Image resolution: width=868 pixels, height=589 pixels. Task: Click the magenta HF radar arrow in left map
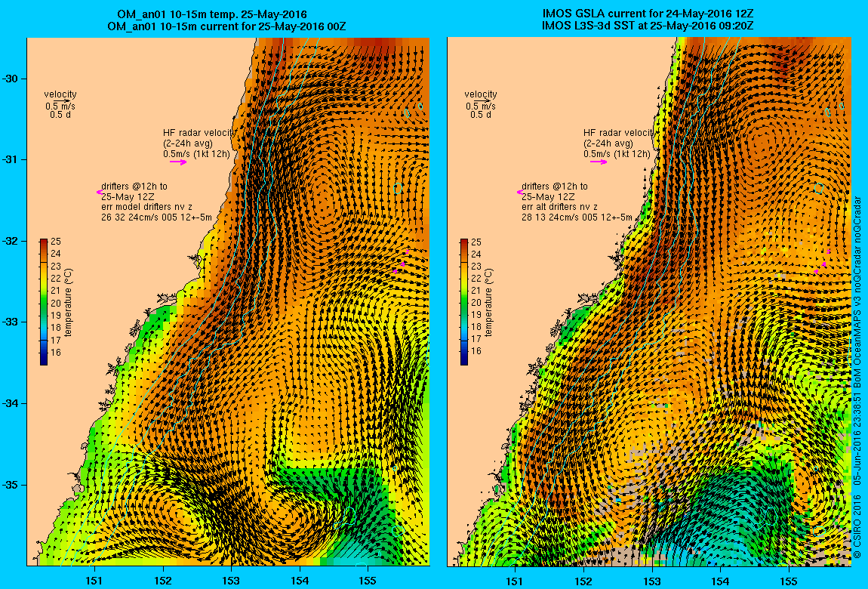click(178, 162)
